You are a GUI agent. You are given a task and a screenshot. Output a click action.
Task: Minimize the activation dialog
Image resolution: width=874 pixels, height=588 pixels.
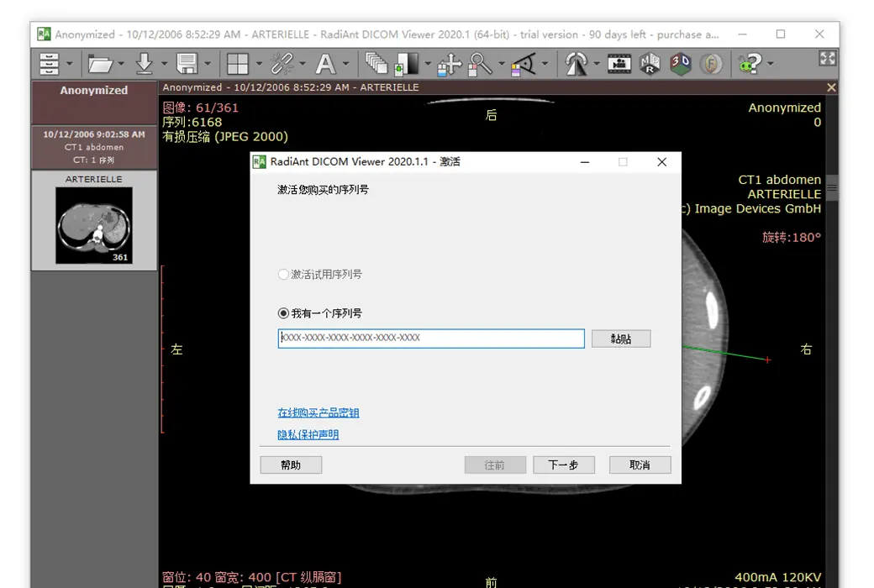tap(585, 162)
